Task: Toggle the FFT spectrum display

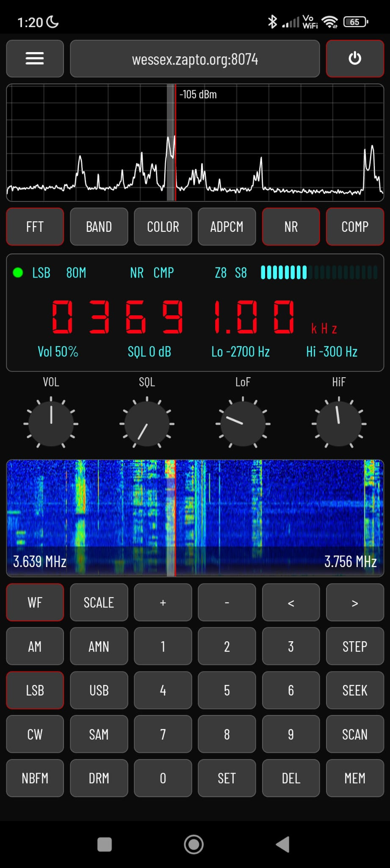Action: (x=35, y=227)
